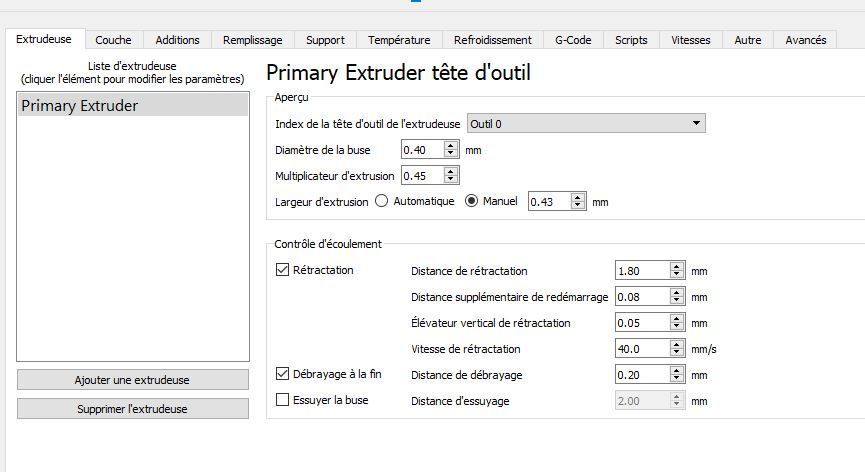Toggle the Débrayage à la fin checkbox

coord(282,373)
